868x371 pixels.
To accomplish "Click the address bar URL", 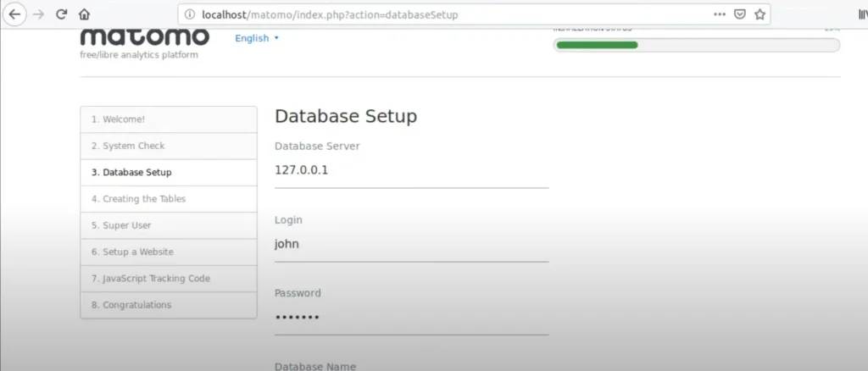I will point(330,15).
